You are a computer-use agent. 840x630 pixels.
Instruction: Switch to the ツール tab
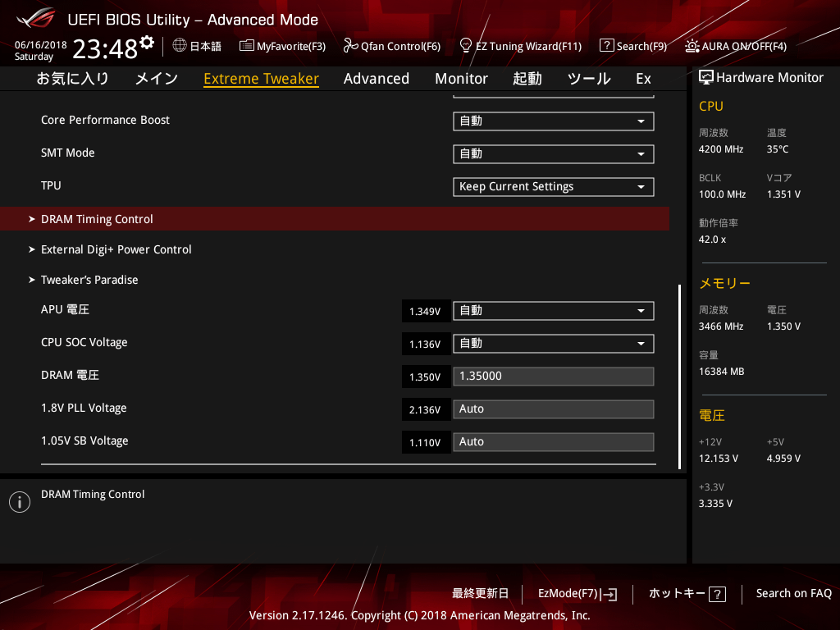[x=589, y=79]
